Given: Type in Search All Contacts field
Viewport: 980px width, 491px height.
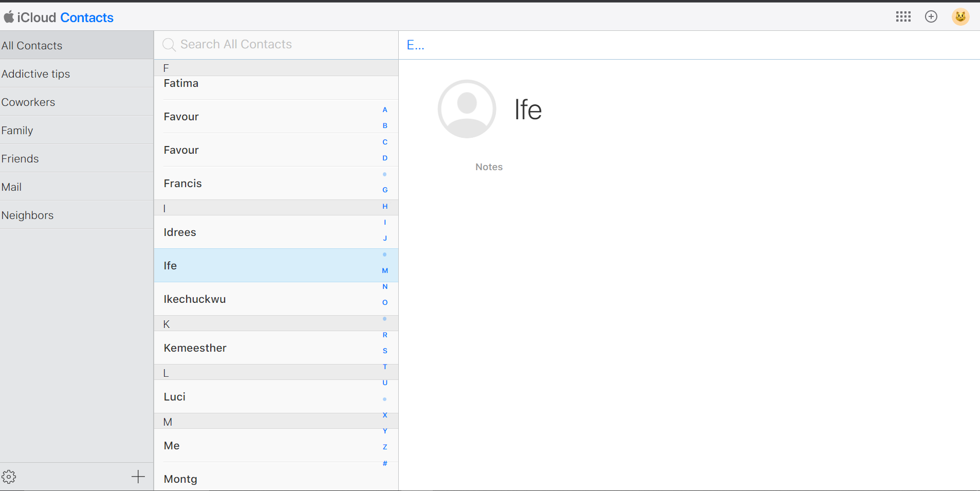Looking at the screenshot, I should [x=278, y=45].
